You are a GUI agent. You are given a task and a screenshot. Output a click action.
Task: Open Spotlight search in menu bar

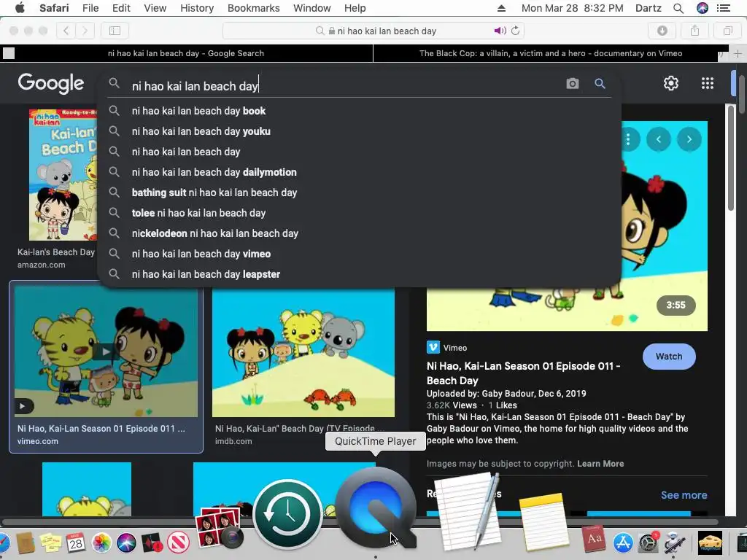click(x=678, y=8)
